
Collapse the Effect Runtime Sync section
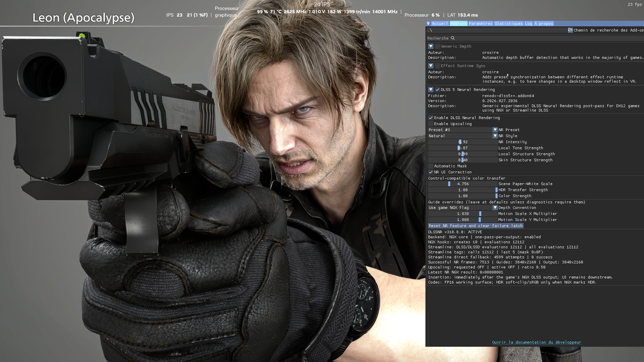click(x=430, y=66)
